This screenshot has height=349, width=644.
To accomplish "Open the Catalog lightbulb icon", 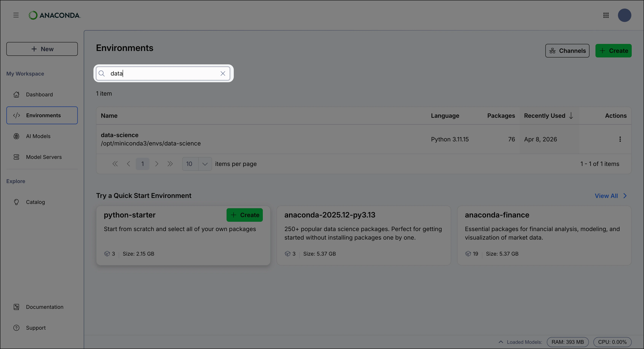I will pyautogui.click(x=16, y=202).
